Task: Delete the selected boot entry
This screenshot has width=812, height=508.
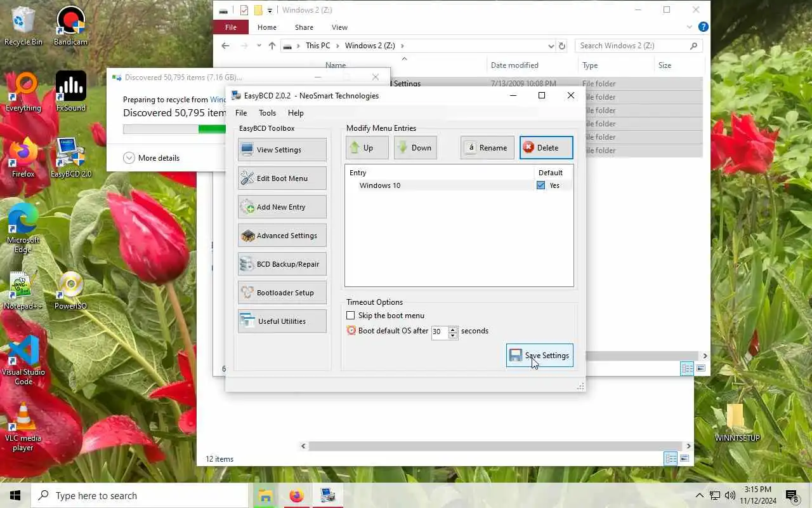Action: tap(546, 148)
